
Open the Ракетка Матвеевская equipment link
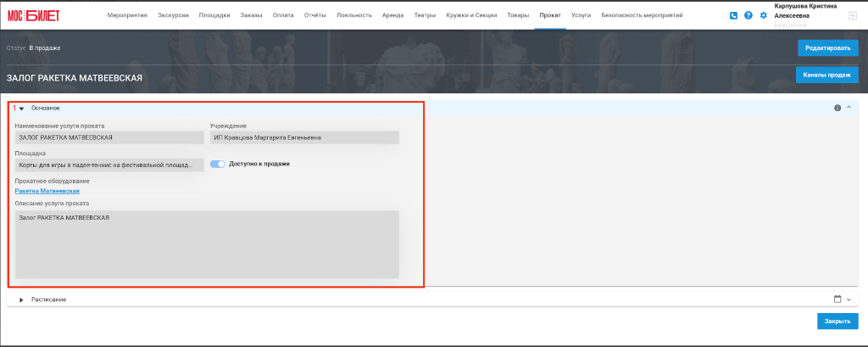47,191
